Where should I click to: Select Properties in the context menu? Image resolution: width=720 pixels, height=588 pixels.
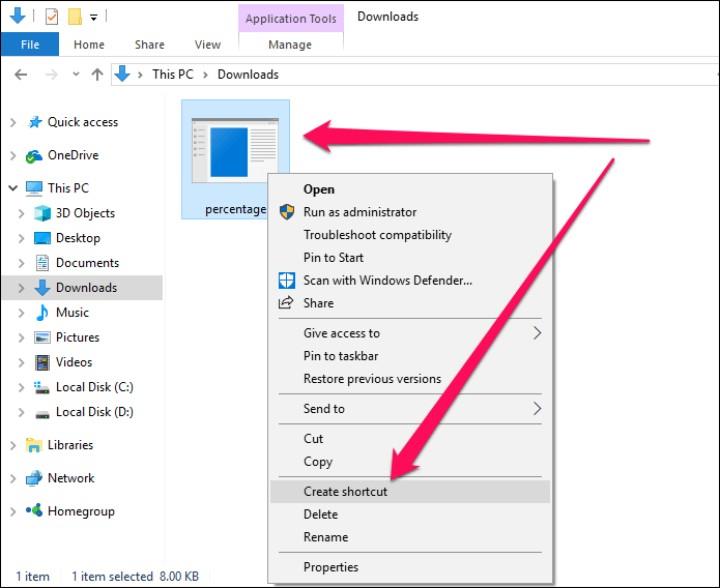[330, 567]
